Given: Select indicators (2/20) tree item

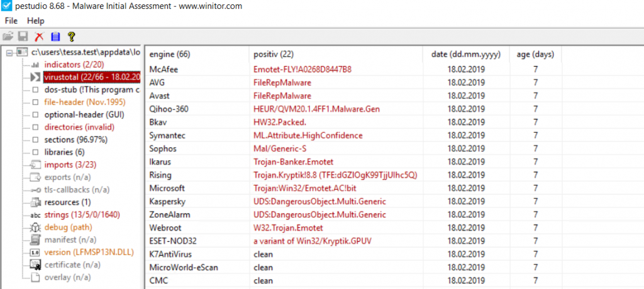Looking at the screenshot, I should click(74, 65).
